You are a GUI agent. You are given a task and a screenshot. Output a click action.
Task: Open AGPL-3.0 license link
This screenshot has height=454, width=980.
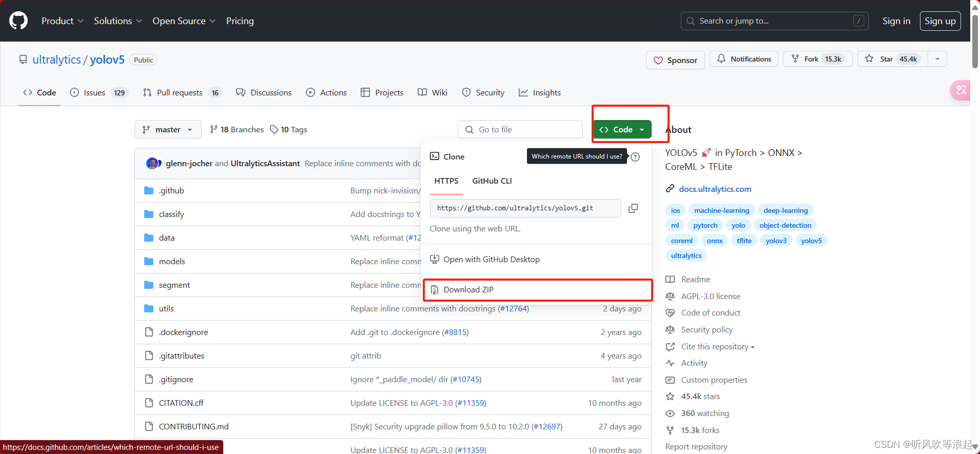point(703,297)
